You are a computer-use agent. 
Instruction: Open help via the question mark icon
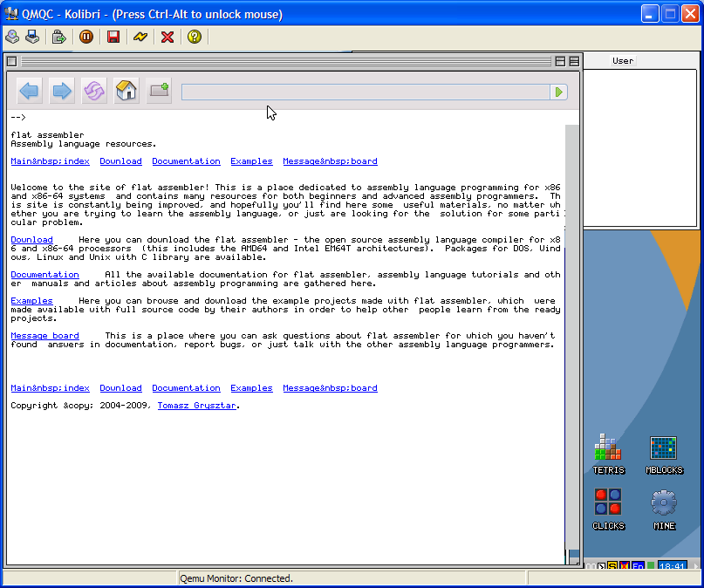193,37
